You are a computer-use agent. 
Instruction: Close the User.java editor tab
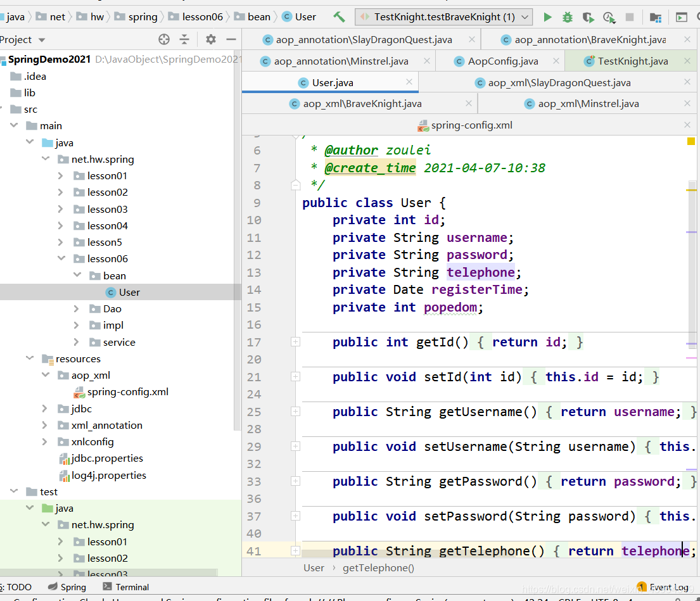409,82
